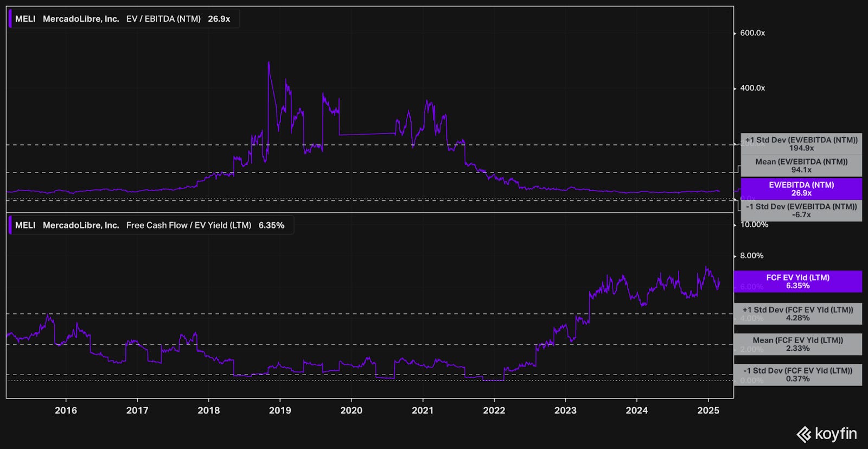This screenshot has height=449, width=868.
Task: Select the +1 Std Dev (EV/EBITDA (NTM)) 194.9x label
Action: (801, 144)
